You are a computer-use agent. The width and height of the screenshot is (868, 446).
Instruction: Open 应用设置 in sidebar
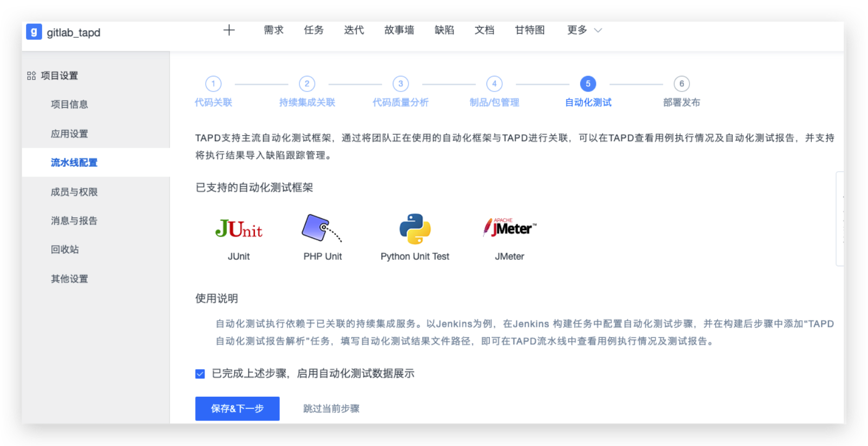pos(69,134)
